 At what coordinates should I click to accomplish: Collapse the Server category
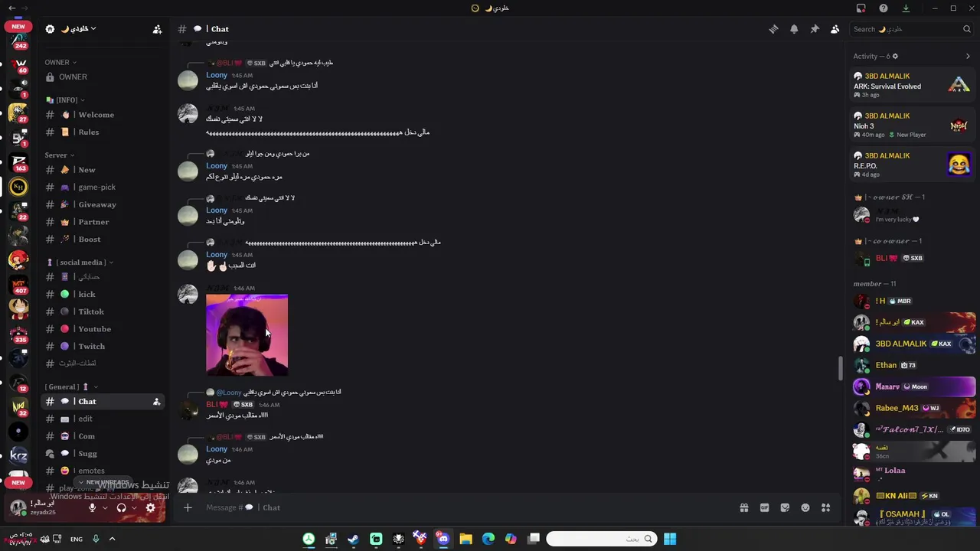(60, 155)
